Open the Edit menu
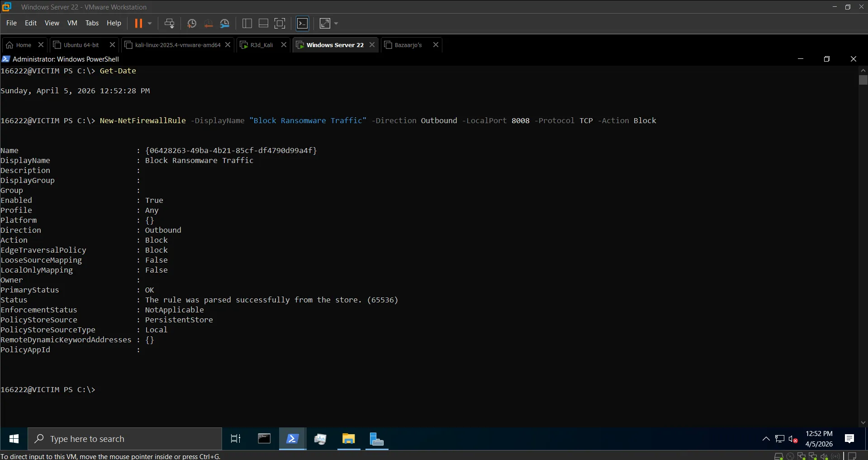The image size is (868, 460). click(31, 23)
